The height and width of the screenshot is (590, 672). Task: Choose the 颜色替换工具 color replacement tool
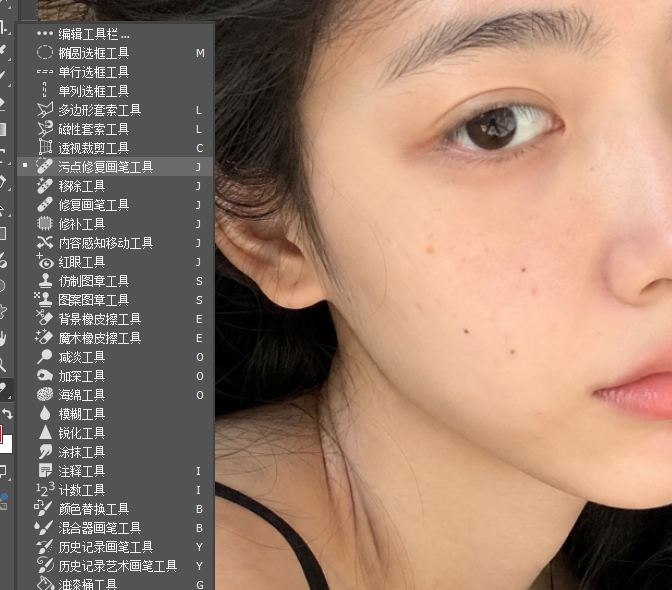(x=115, y=509)
